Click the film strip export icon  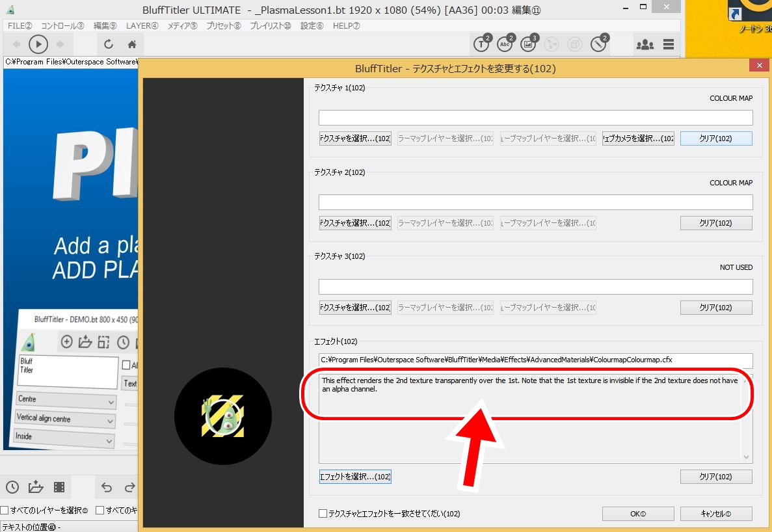[59, 487]
